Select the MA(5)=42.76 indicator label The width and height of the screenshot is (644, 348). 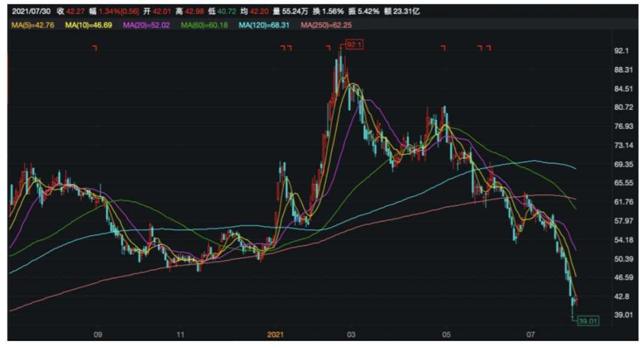(x=32, y=25)
